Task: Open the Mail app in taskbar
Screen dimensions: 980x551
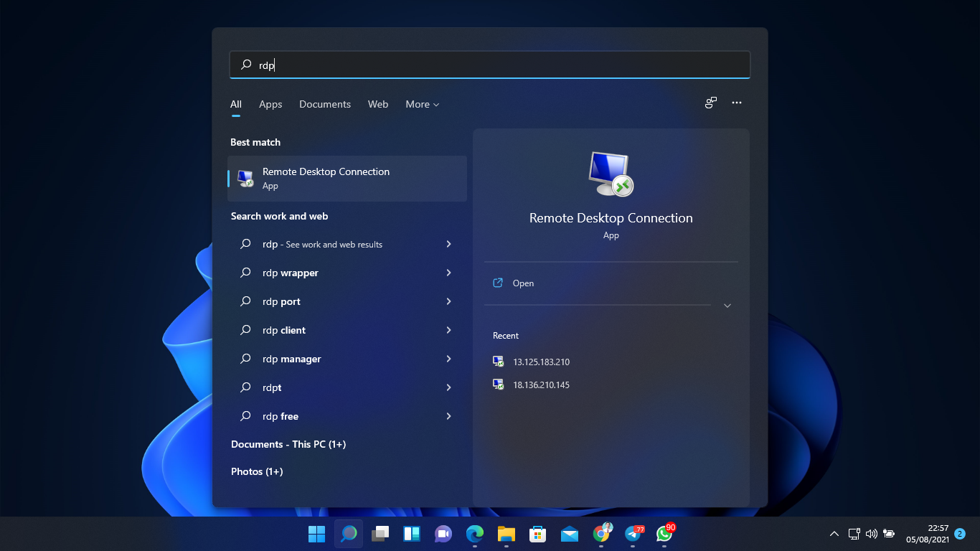Action: [570, 534]
